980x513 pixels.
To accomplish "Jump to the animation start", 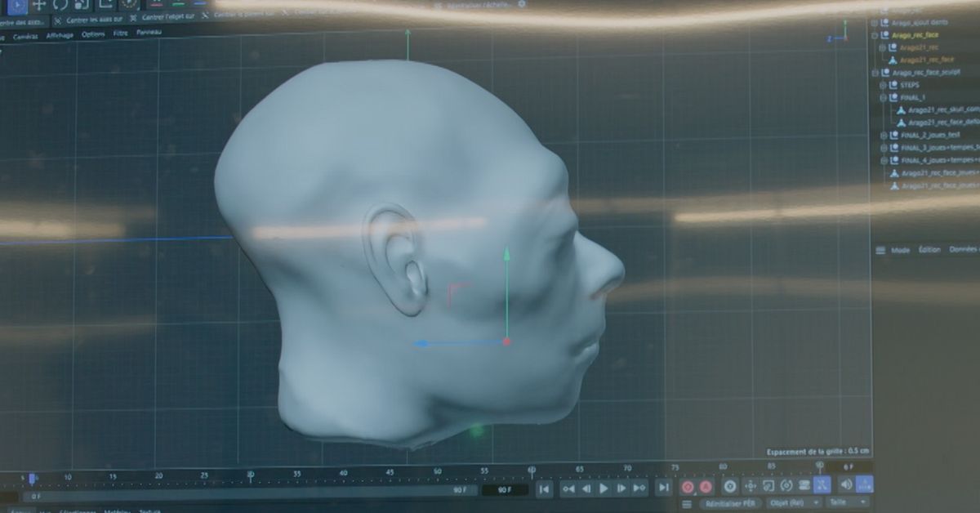I will tap(544, 488).
